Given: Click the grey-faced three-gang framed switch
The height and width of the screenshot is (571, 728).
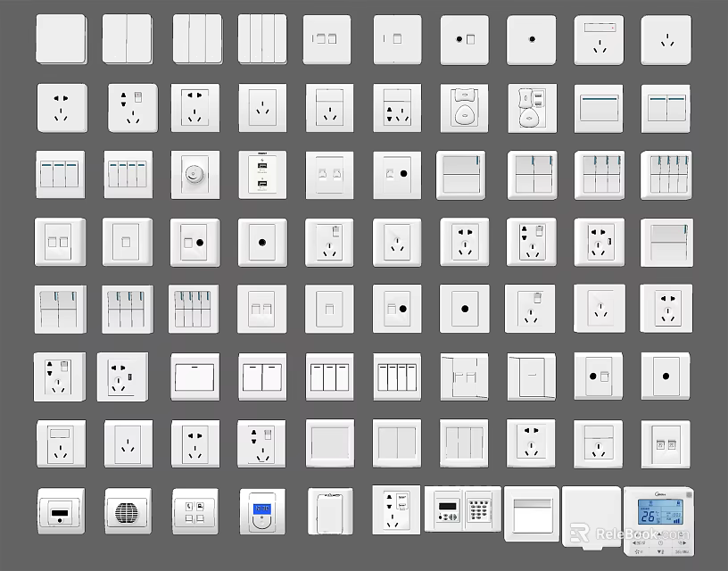Looking at the screenshot, I should 464,443.
